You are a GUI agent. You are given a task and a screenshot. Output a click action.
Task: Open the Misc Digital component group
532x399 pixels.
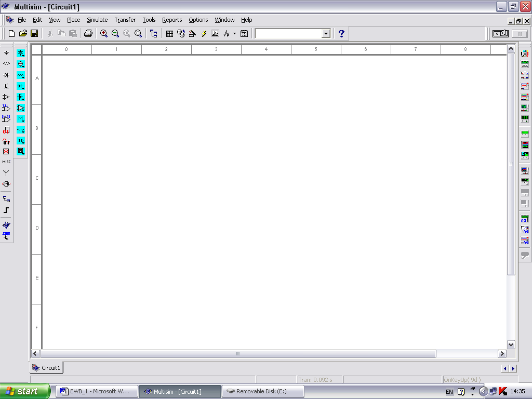[6, 130]
